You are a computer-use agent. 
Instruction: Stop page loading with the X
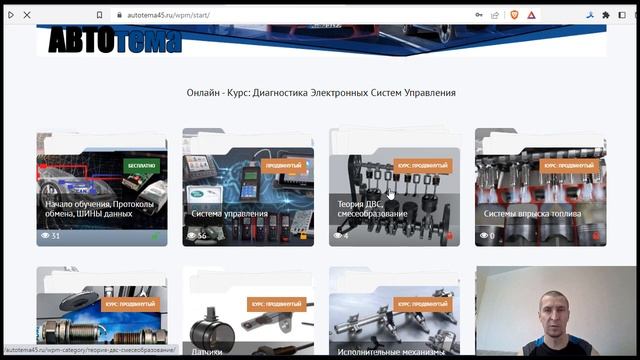(27, 15)
